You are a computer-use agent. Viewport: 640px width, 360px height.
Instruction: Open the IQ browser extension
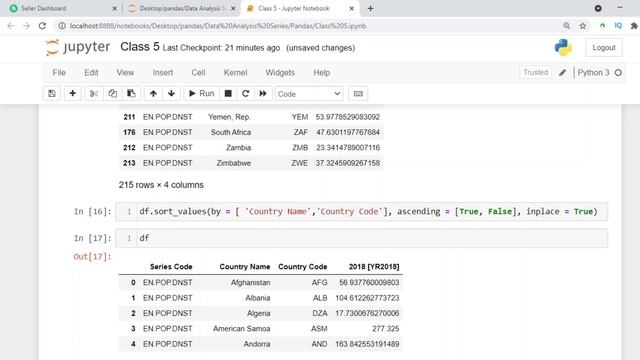[618, 26]
